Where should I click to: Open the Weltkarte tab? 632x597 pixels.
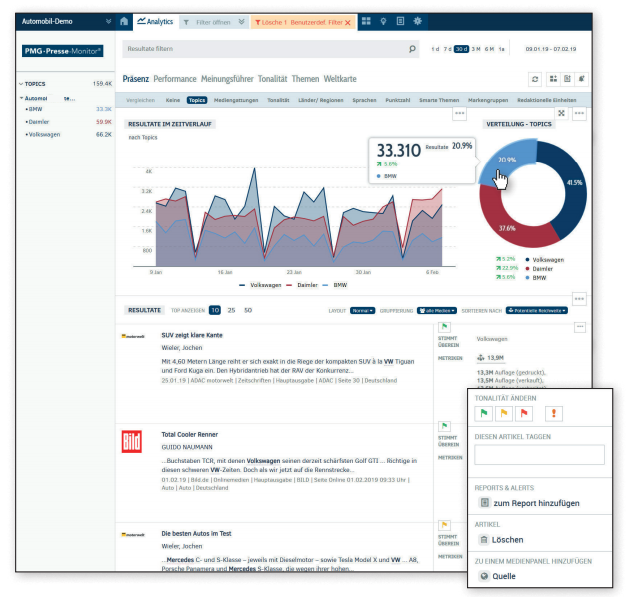click(340, 79)
